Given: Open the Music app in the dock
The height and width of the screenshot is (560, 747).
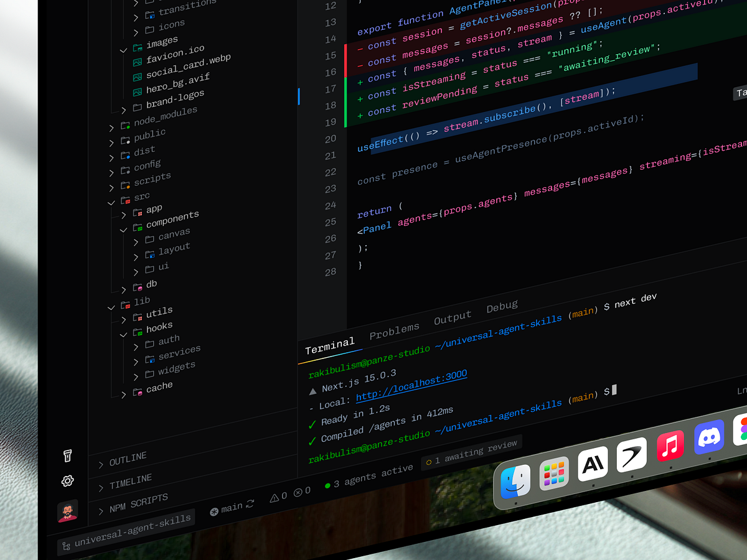Looking at the screenshot, I should coord(670,446).
